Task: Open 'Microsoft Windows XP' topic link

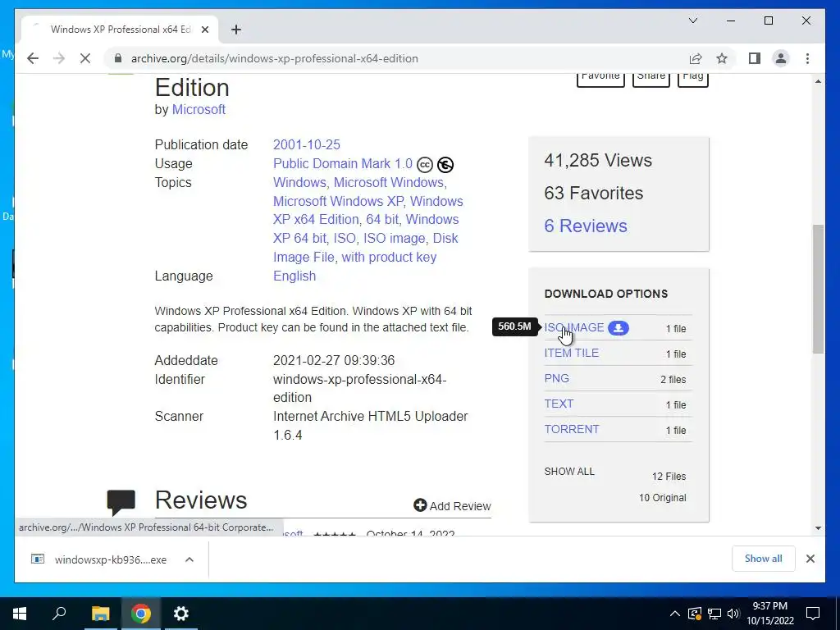Action: [339, 201]
